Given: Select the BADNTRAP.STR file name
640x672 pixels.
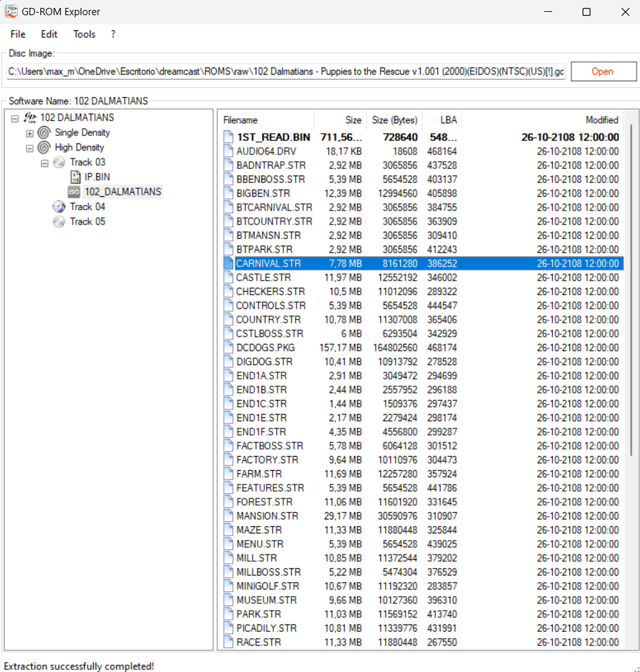Looking at the screenshot, I should pos(271,166).
